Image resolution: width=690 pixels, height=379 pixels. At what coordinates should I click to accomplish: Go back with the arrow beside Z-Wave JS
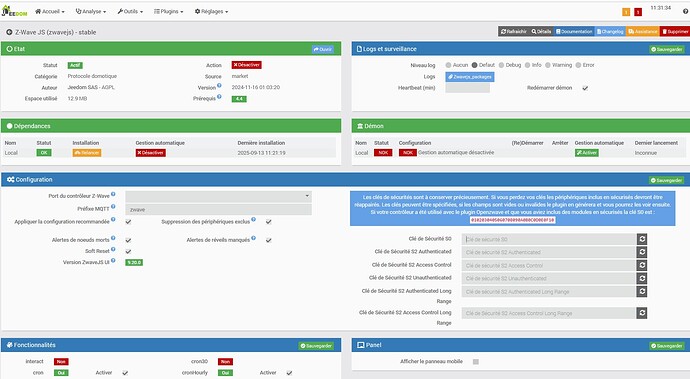tap(9, 32)
